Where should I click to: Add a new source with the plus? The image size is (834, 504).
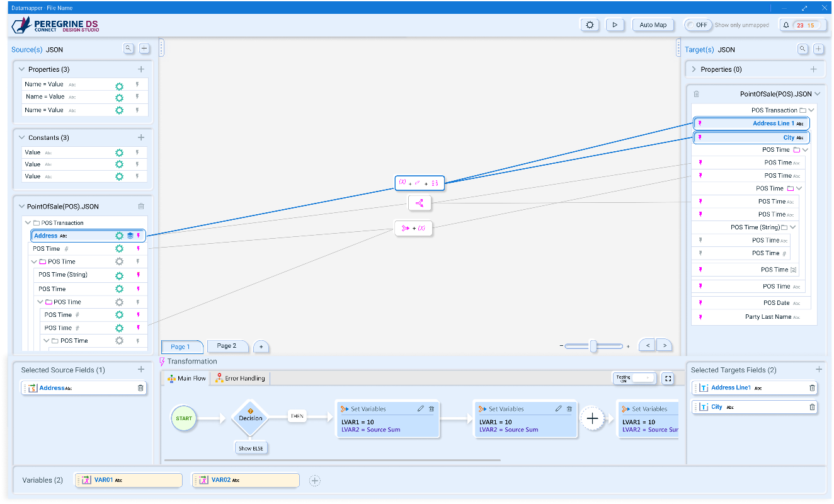(x=144, y=49)
